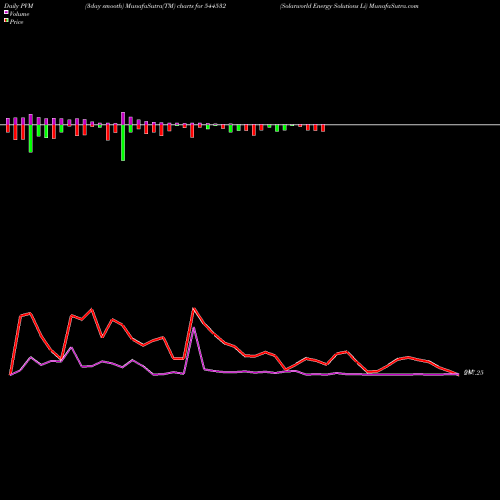
Task: Click the highest peak of the red price line
Action: point(194,309)
